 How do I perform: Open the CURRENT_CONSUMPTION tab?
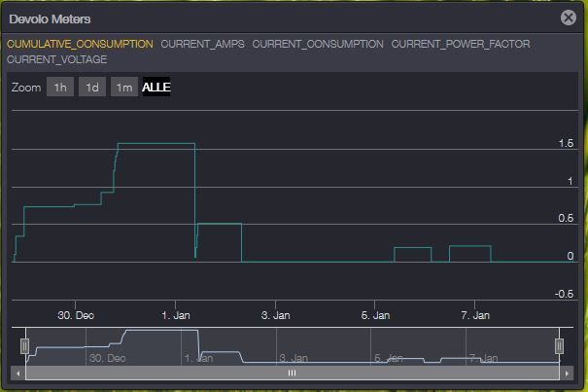[x=318, y=44]
